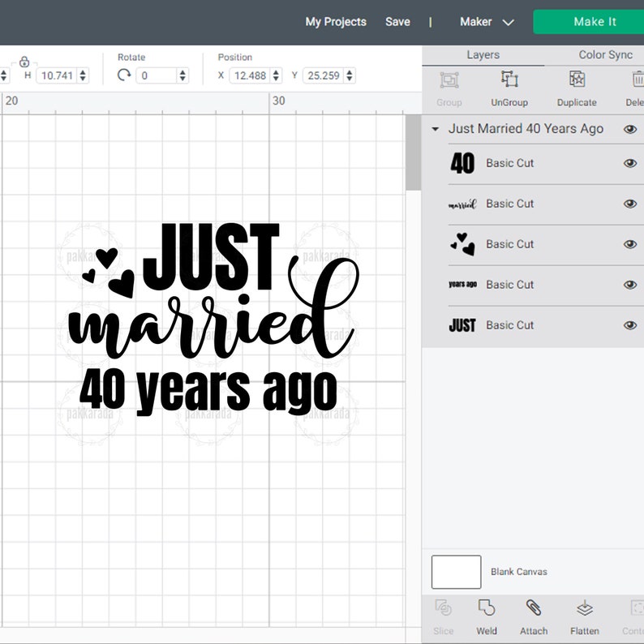Image resolution: width=644 pixels, height=644 pixels.
Task: Hide the hearts Basic Cut layer
Action: click(x=630, y=244)
